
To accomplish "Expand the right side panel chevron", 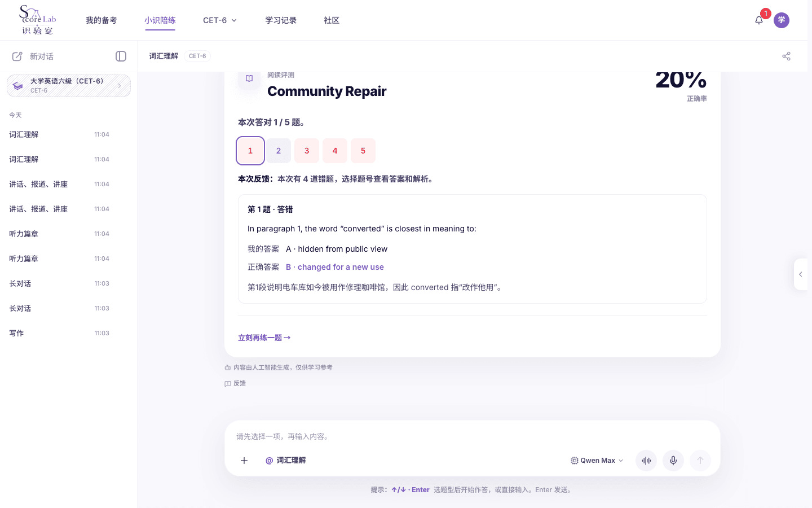I will click(x=801, y=274).
